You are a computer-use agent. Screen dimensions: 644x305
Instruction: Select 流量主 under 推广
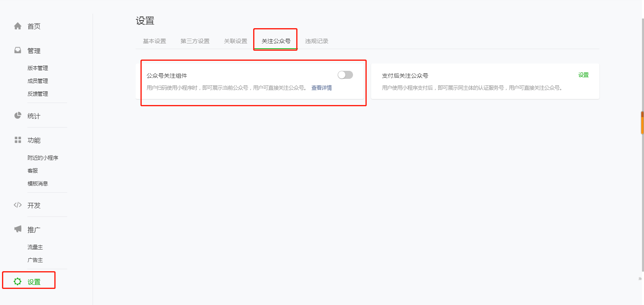pyautogui.click(x=35, y=247)
